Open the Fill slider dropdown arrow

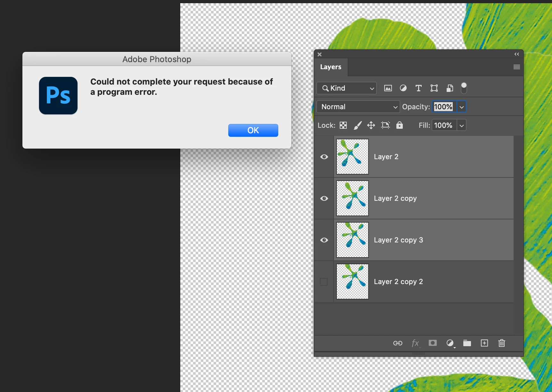[461, 126]
